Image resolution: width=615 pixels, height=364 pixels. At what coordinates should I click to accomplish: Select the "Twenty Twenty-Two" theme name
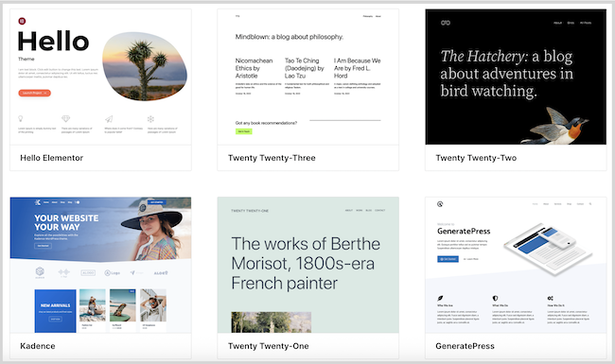pos(476,158)
